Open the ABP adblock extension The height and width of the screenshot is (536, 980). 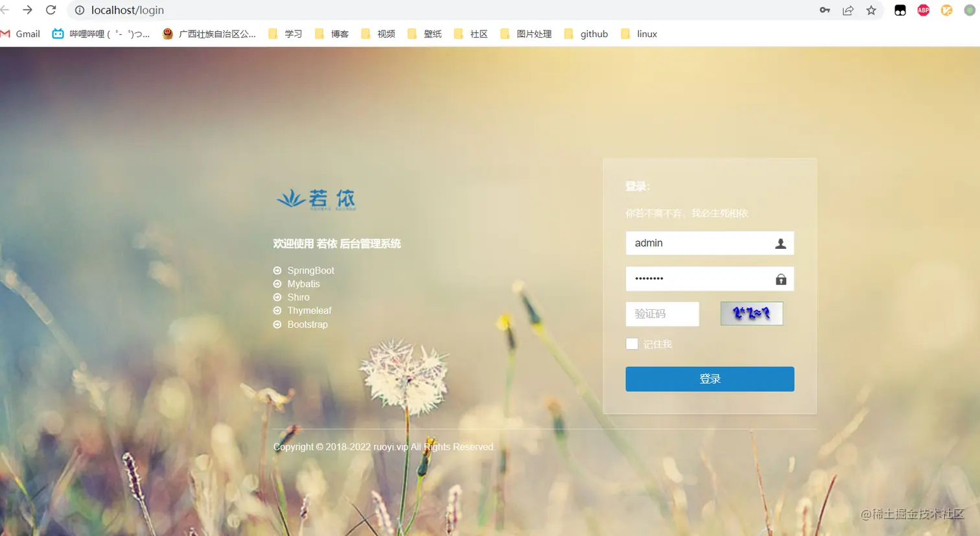924,10
